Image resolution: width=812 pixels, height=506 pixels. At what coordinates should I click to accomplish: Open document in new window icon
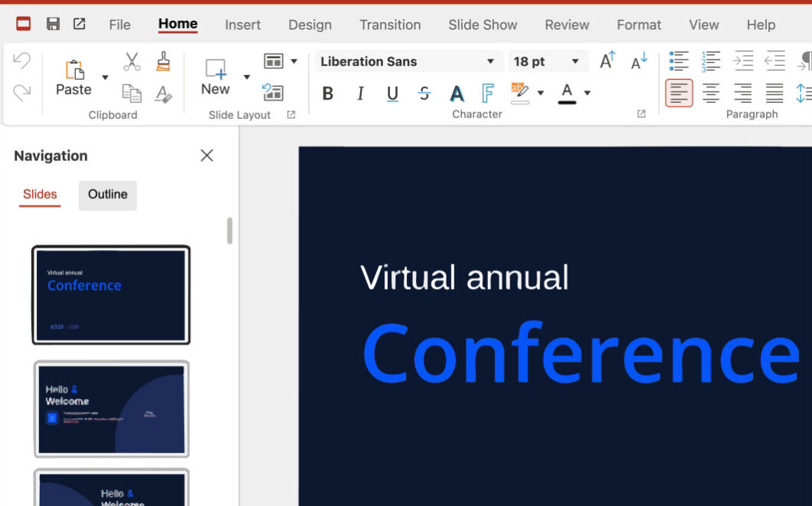pyautogui.click(x=79, y=23)
